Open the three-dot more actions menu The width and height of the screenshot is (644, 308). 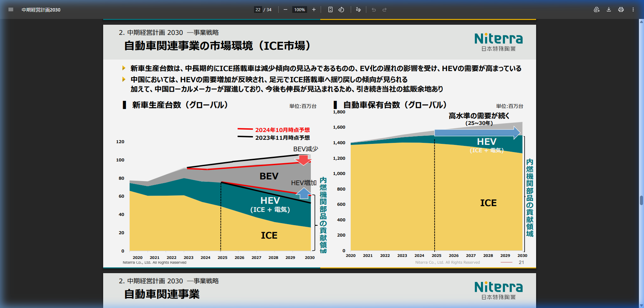coord(633,9)
